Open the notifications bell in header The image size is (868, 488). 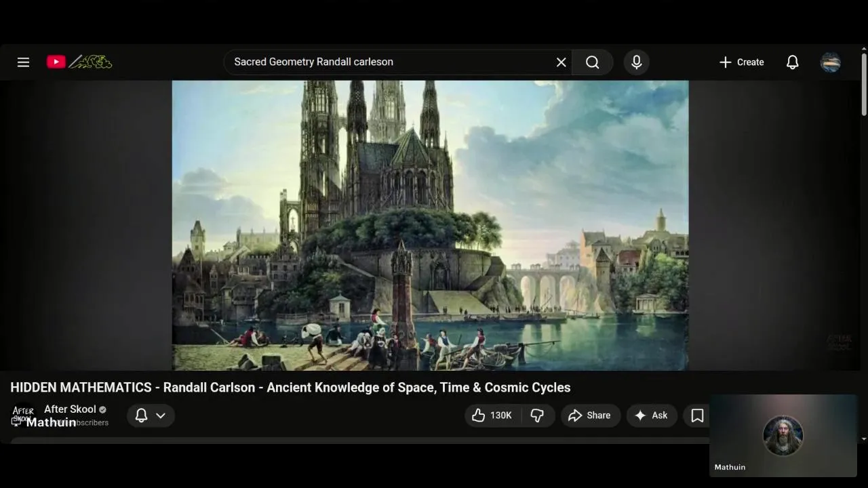792,62
